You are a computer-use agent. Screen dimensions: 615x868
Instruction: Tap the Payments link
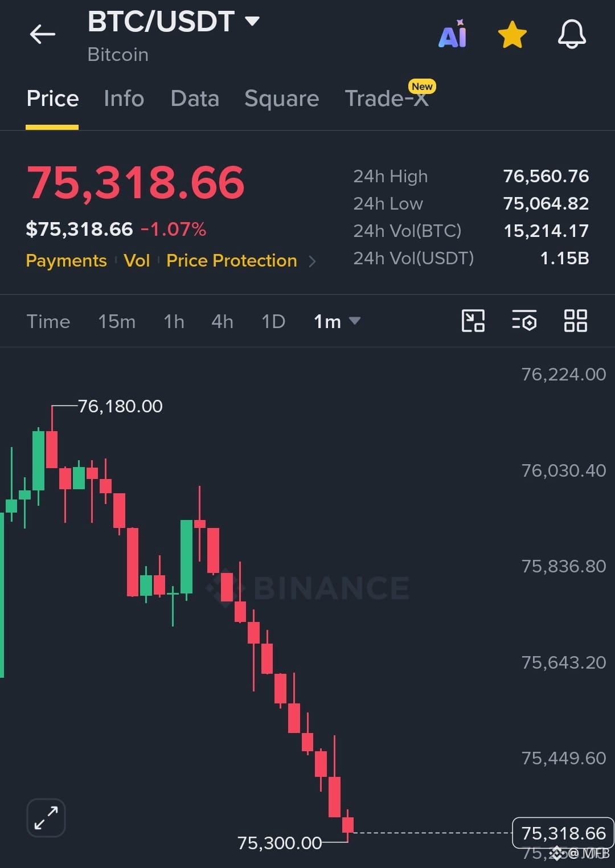66,260
